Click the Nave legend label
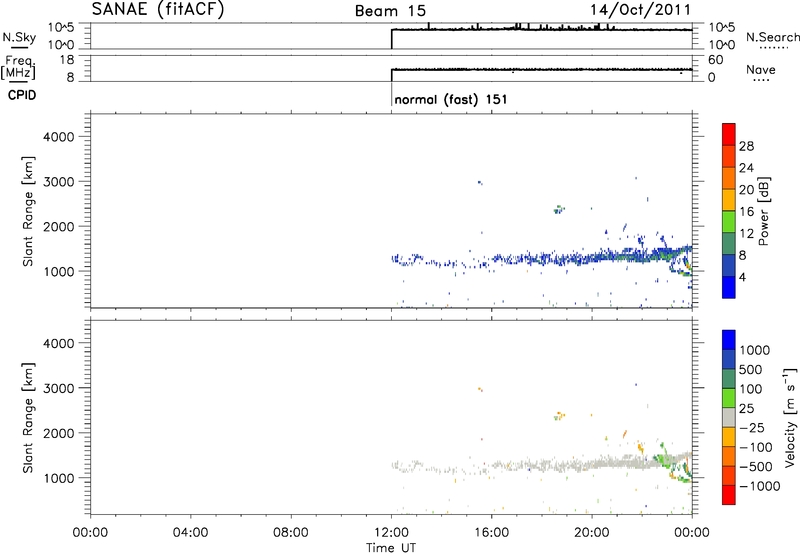The image size is (800, 554). [x=761, y=69]
